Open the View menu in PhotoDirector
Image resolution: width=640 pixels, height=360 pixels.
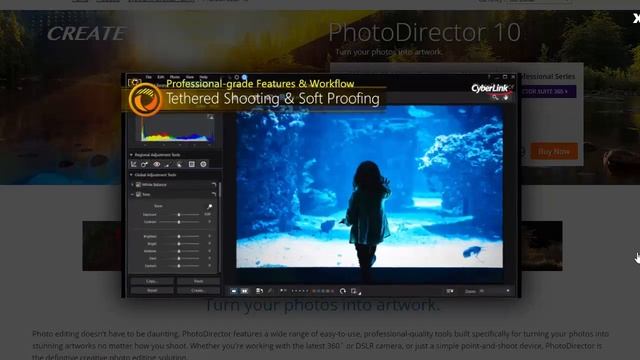pos(190,77)
